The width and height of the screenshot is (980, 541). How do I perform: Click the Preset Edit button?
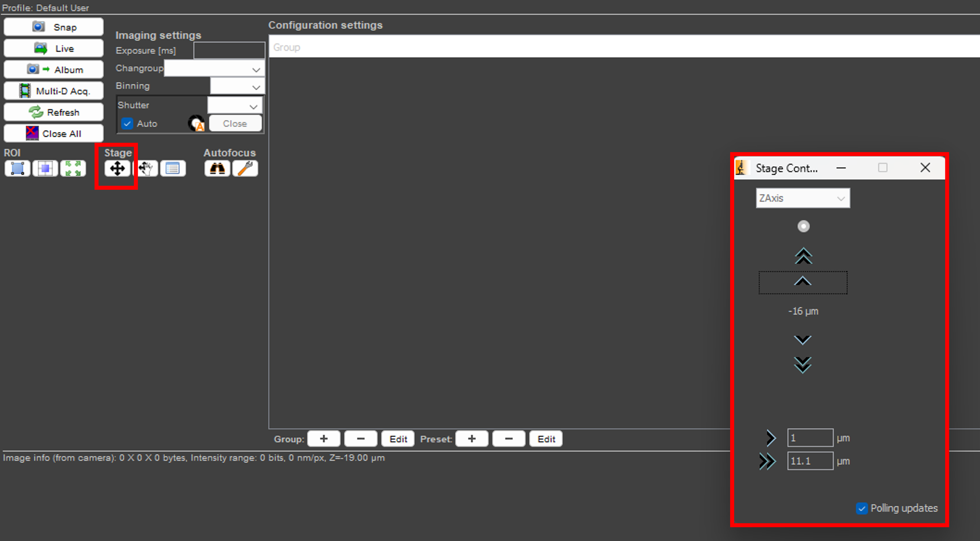pos(546,439)
